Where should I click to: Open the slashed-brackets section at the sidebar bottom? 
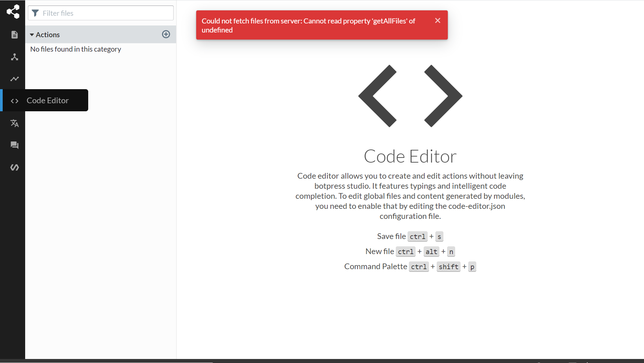pos(14,167)
